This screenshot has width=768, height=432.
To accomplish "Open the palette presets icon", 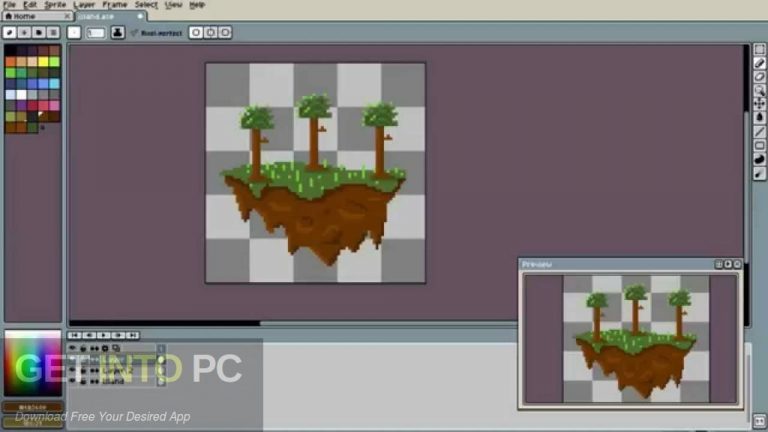I will pos(39,33).
